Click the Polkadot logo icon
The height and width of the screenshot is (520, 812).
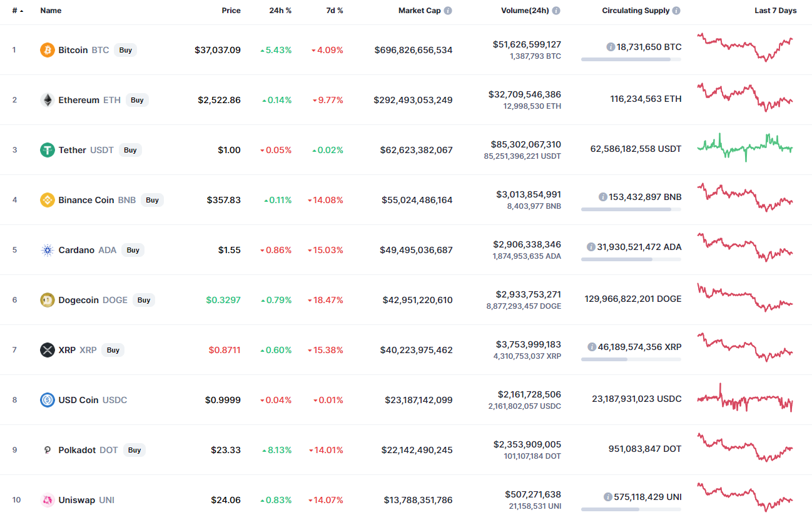pos(48,450)
